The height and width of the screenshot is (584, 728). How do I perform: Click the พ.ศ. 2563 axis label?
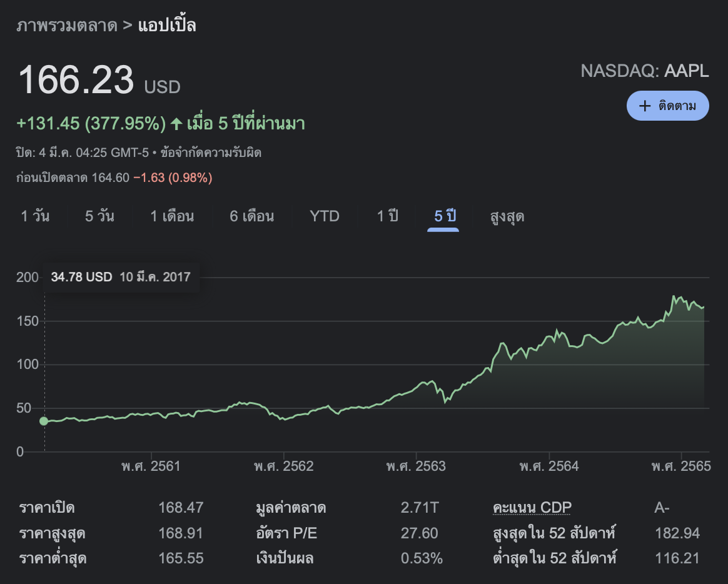tap(416, 466)
